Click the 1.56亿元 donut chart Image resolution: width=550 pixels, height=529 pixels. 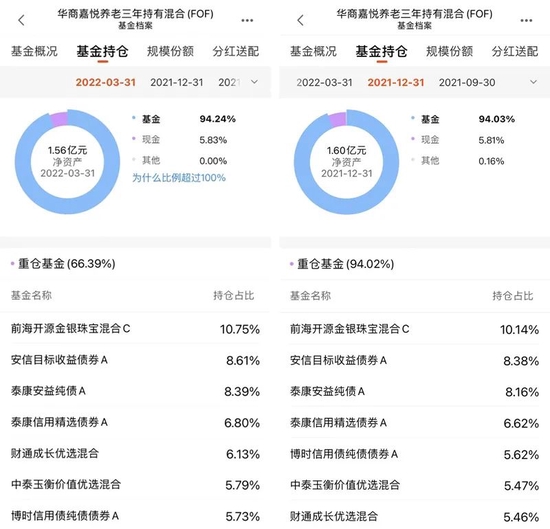point(67,162)
